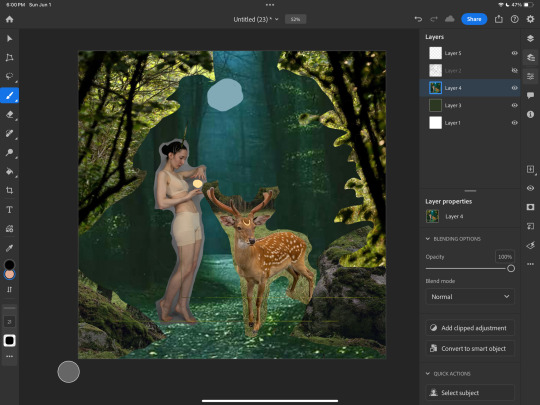The width and height of the screenshot is (540, 405).
Task: Open more layer actions ellipsis
Action: click(530, 264)
